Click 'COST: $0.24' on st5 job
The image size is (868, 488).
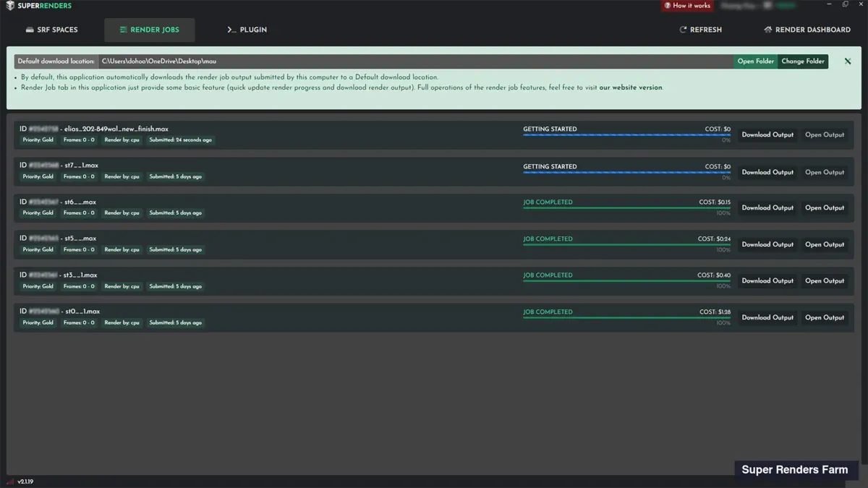(x=714, y=239)
